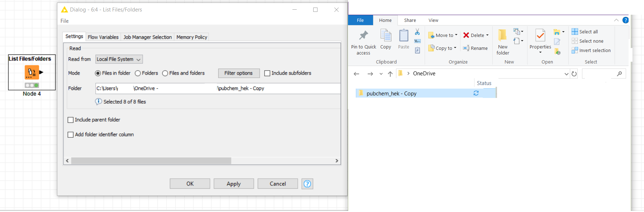Click the Pin to Quick access icon

(x=363, y=36)
